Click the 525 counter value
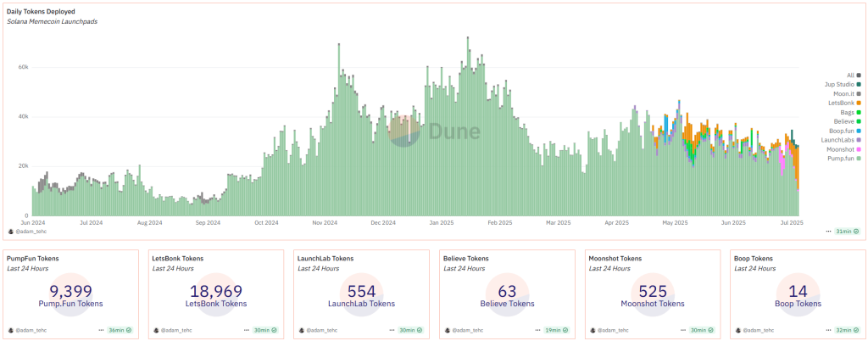This screenshot has height=341, width=868. 653,291
